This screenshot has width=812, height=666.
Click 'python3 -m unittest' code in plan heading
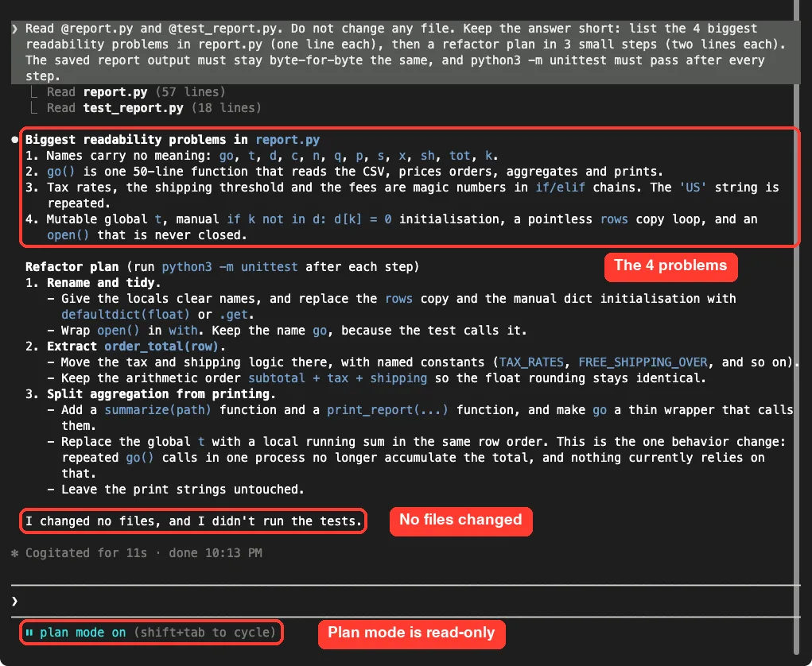[x=230, y=267]
